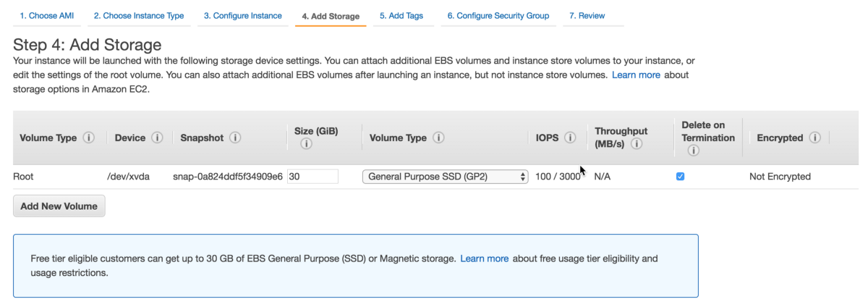Follow Learn more link about free tier
The width and height of the screenshot is (868, 307).
pyautogui.click(x=484, y=258)
